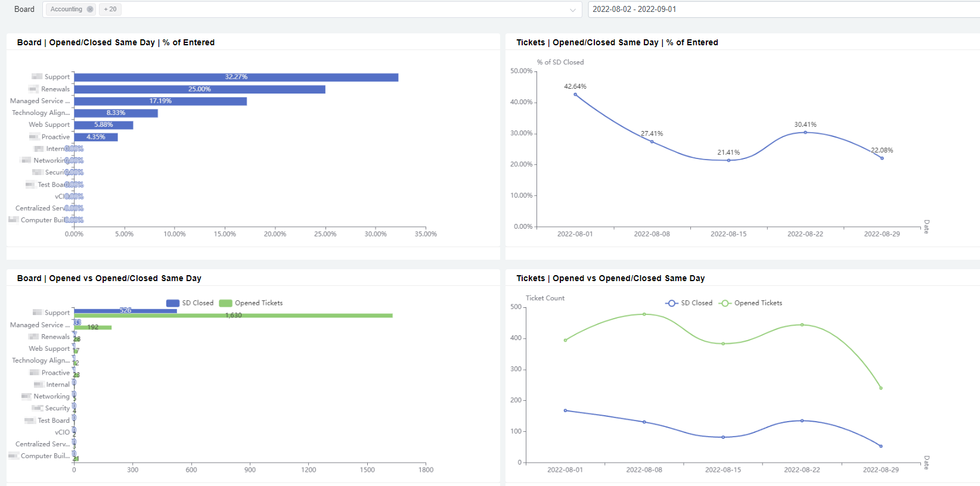Click the green 192 Managed Service bar

(93, 328)
